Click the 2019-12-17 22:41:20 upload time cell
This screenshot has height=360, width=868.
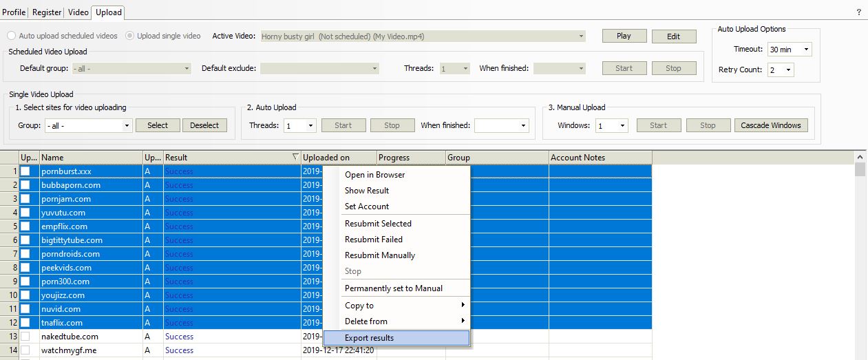pos(339,350)
